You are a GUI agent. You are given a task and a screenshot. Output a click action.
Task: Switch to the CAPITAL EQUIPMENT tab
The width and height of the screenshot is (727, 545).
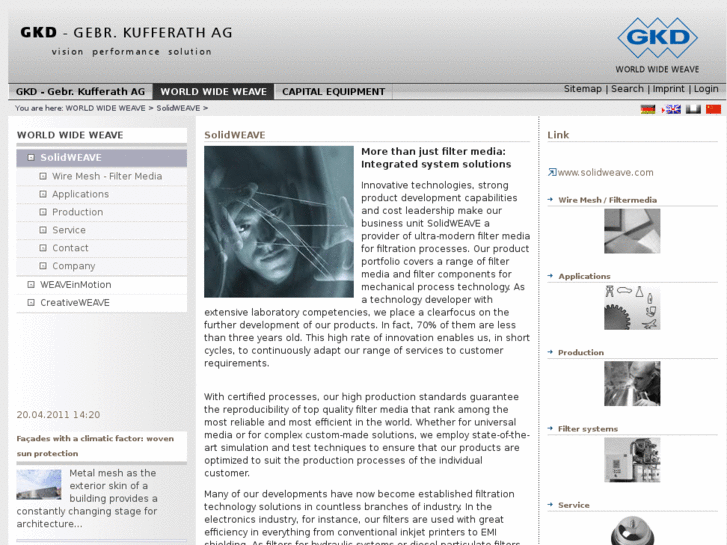coord(333,92)
